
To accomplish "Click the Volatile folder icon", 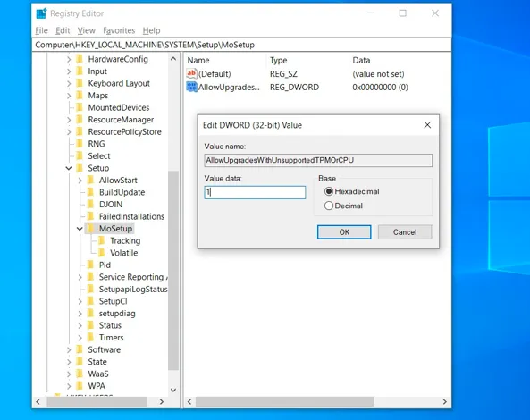I will point(101,253).
